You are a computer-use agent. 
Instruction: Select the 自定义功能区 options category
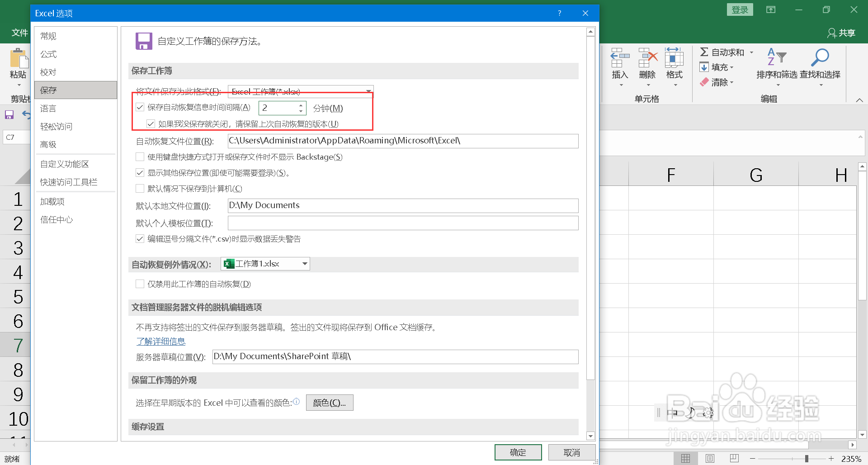(75, 164)
